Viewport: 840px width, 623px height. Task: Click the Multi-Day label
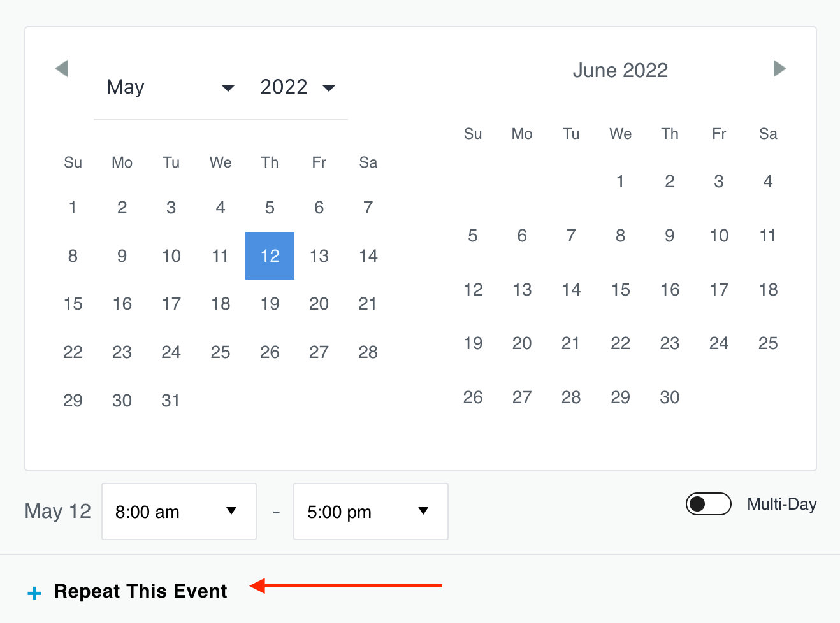pyautogui.click(x=781, y=504)
